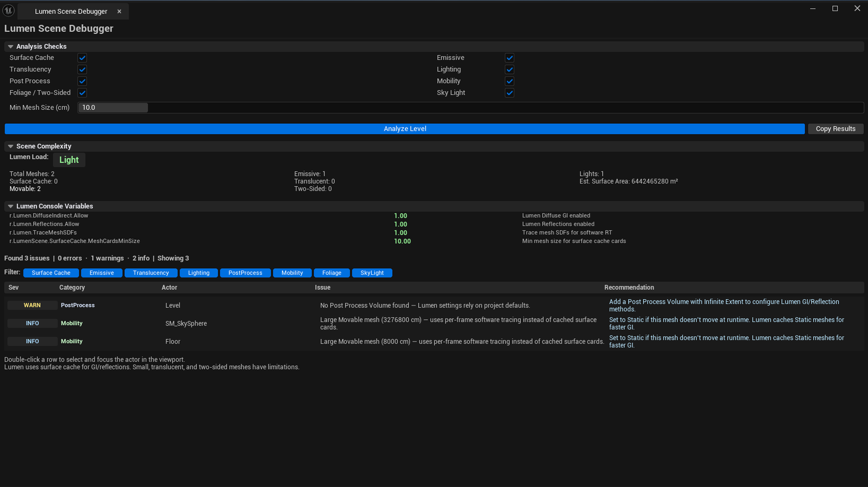Uncheck the Post Process analysis check
Viewport: 868px width, 487px height.
(82, 81)
